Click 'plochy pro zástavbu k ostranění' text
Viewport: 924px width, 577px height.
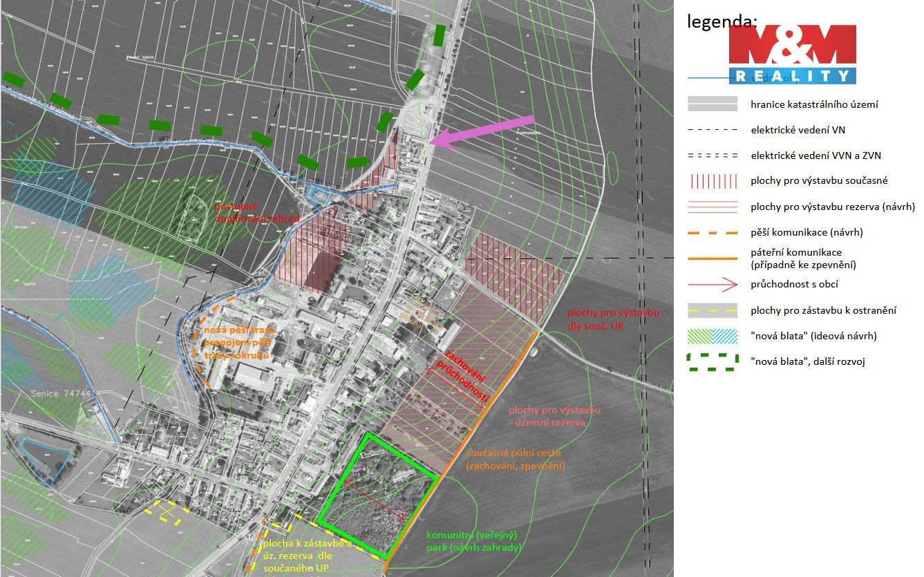824,310
